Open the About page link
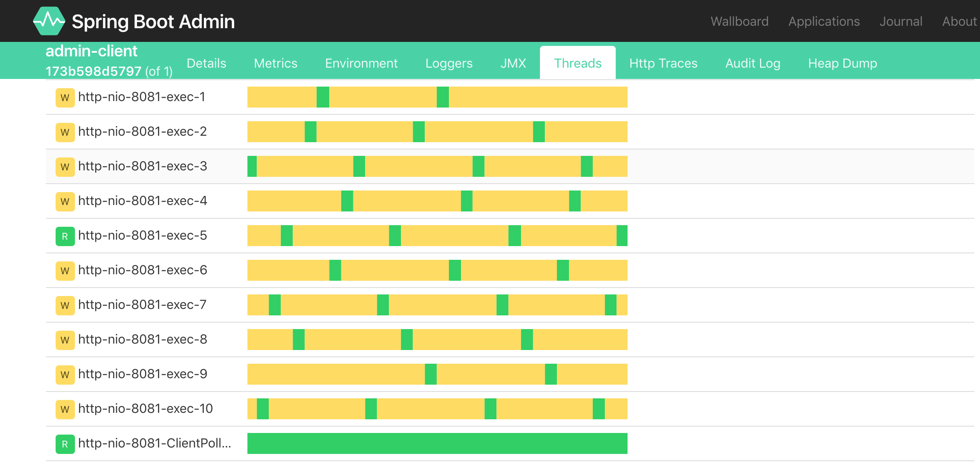Screen dimensions: 980x464 [x=960, y=21]
